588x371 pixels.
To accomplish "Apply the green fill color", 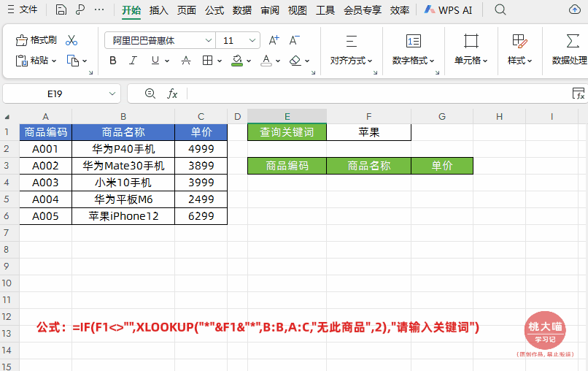I will (x=237, y=61).
